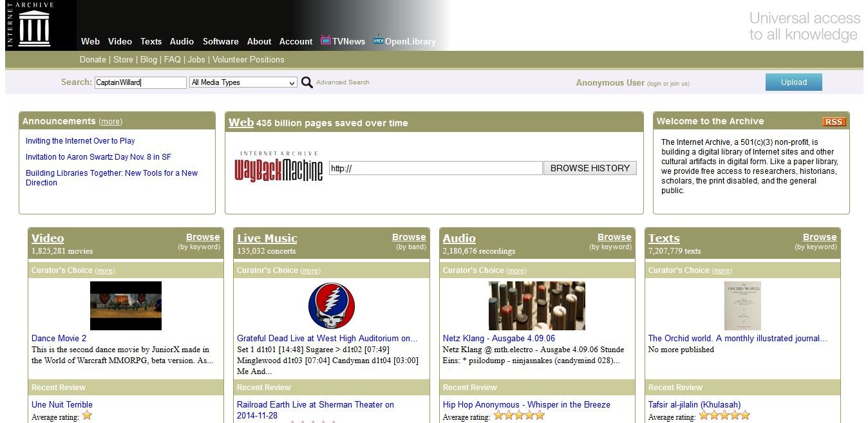Click the magnifying glass search icon
The width and height of the screenshot is (868, 423).
307,82
